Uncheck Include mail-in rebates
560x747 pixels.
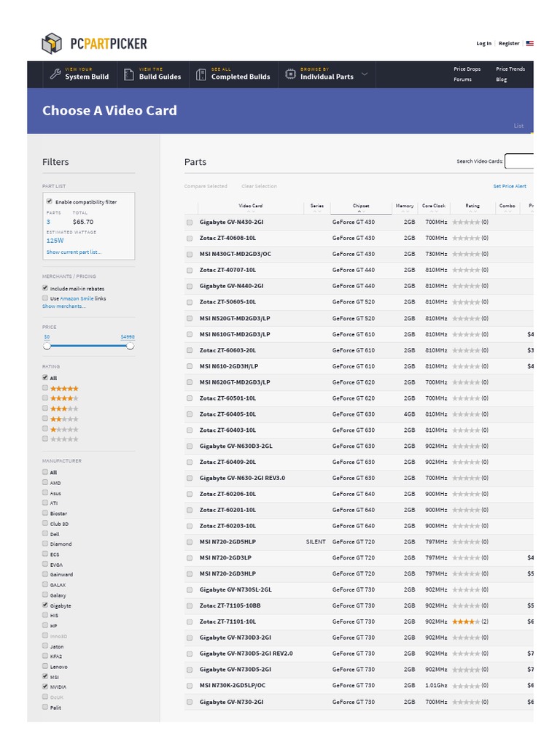[44, 287]
